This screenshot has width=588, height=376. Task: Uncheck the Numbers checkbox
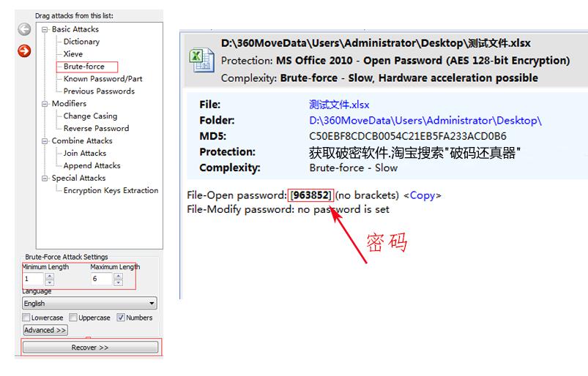click(x=121, y=317)
